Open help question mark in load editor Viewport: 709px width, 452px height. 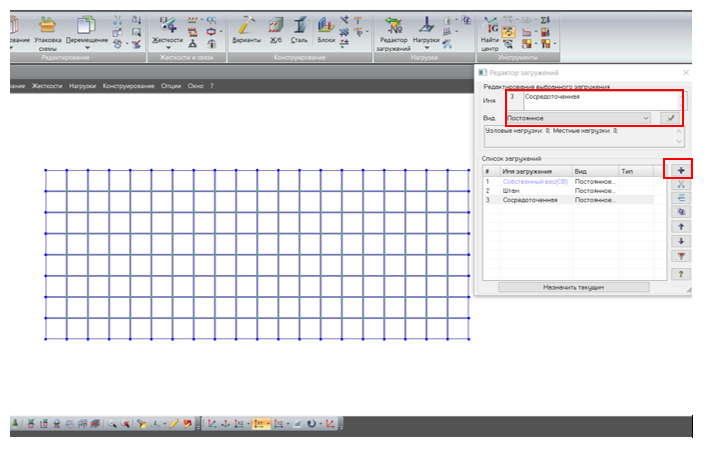(x=681, y=274)
